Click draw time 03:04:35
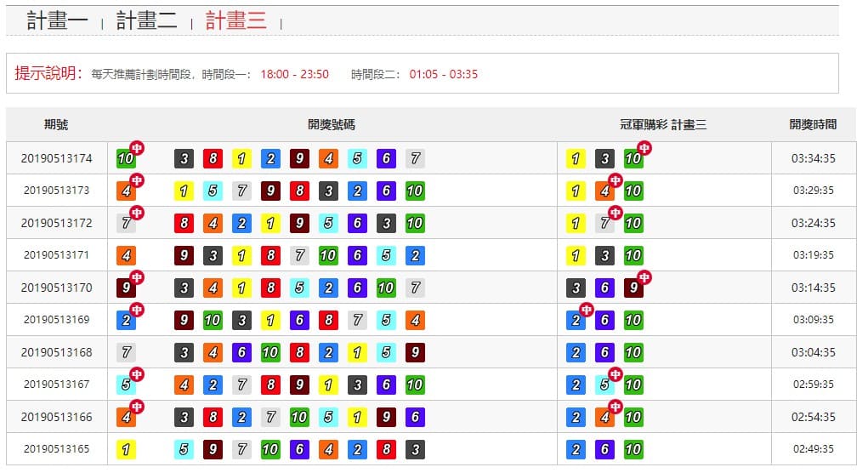 tap(814, 352)
